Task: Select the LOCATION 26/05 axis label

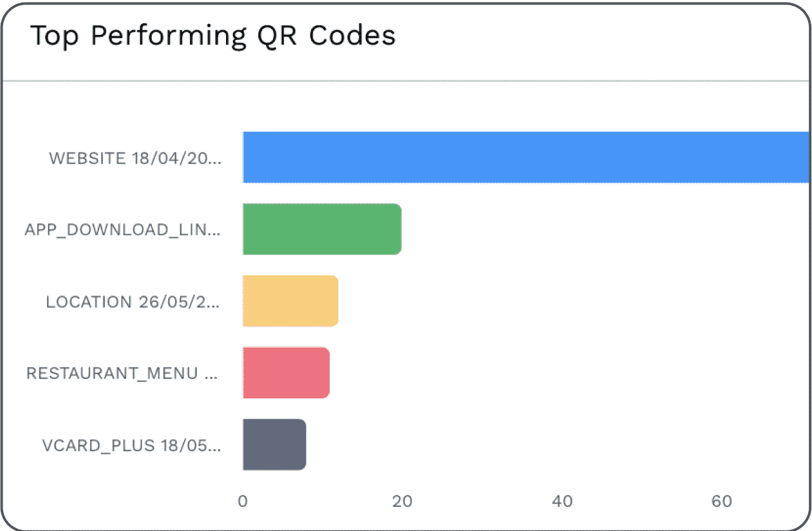Action: [x=133, y=301]
